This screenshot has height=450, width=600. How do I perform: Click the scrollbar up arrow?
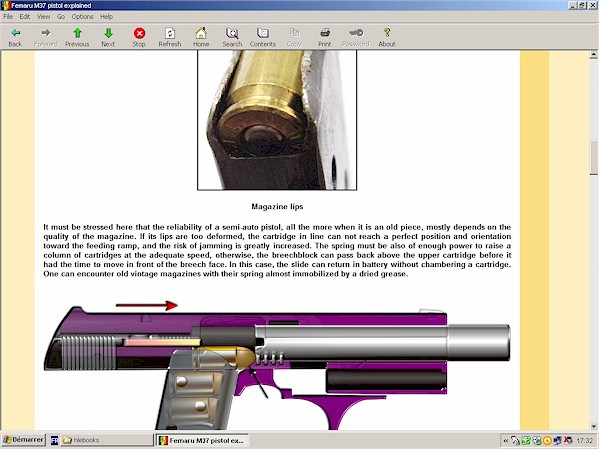click(593, 55)
